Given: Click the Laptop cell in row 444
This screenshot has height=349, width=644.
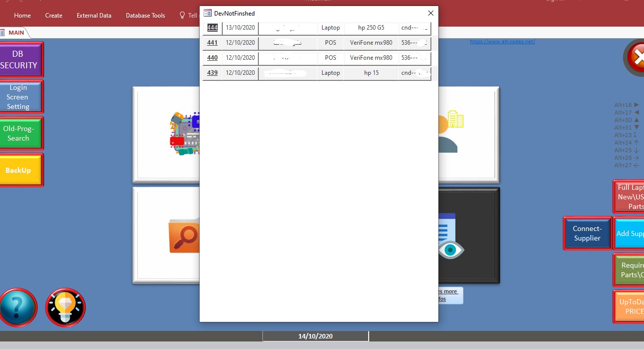Looking at the screenshot, I should pyautogui.click(x=331, y=28).
